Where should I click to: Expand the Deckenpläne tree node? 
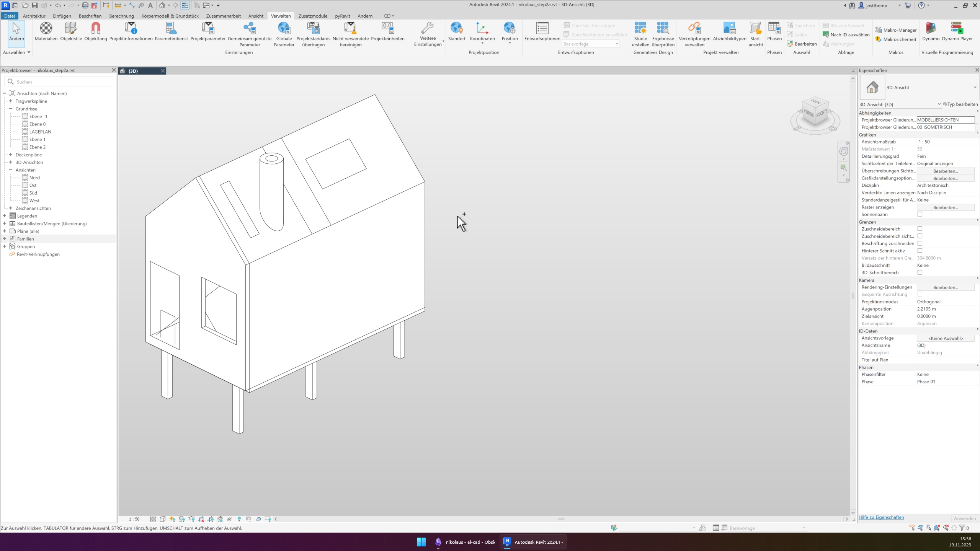point(11,155)
